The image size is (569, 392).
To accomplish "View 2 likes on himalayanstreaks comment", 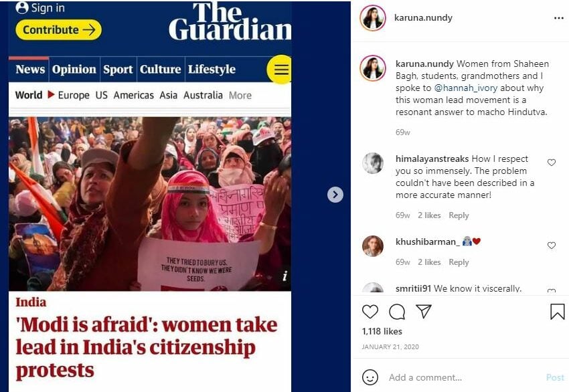I will pyautogui.click(x=429, y=215).
